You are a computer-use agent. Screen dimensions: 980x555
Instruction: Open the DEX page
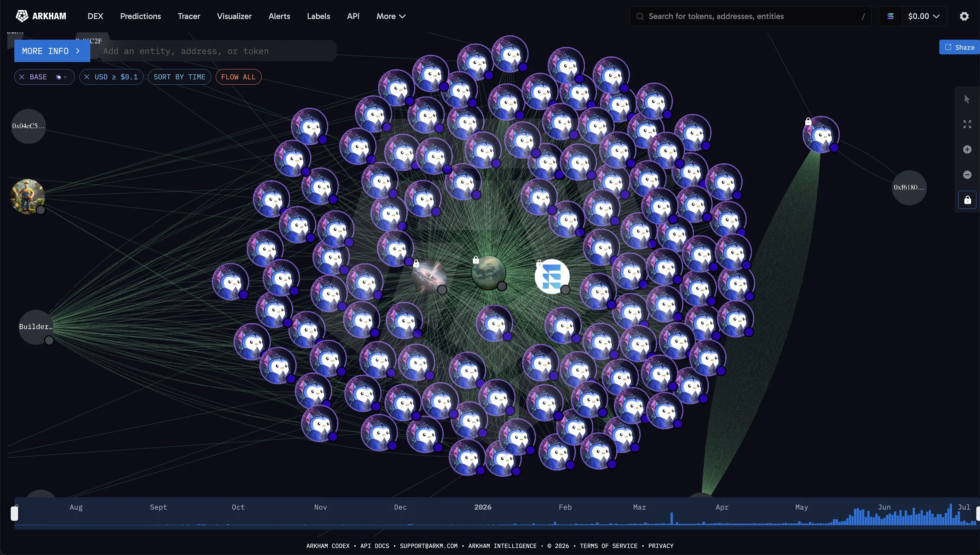pyautogui.click(x=95, y=16)
